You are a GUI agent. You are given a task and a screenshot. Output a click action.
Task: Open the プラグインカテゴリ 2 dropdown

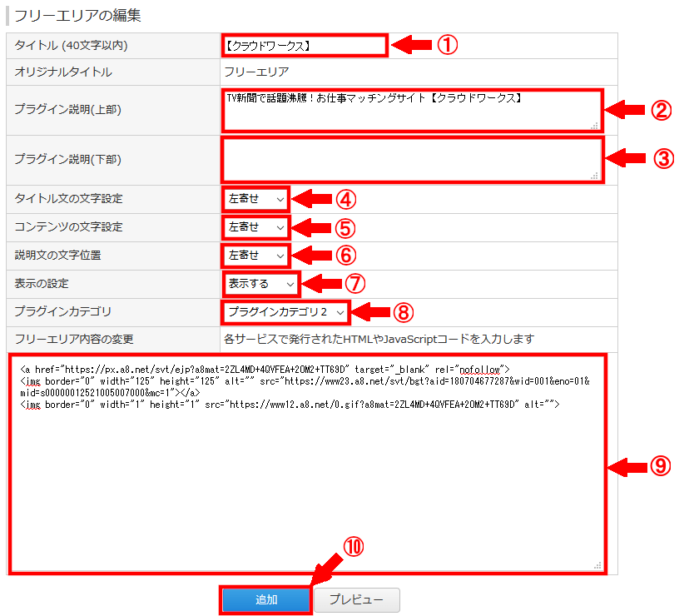click(x=285, y=312)
